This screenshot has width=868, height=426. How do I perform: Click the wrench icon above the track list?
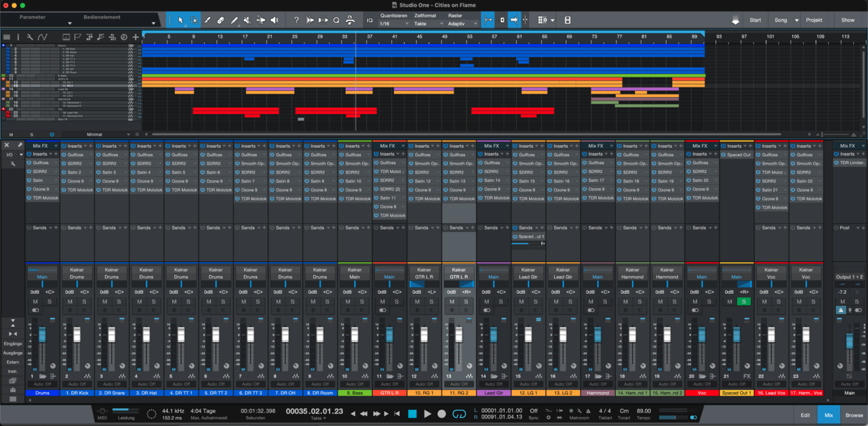(x=31, y=37)
